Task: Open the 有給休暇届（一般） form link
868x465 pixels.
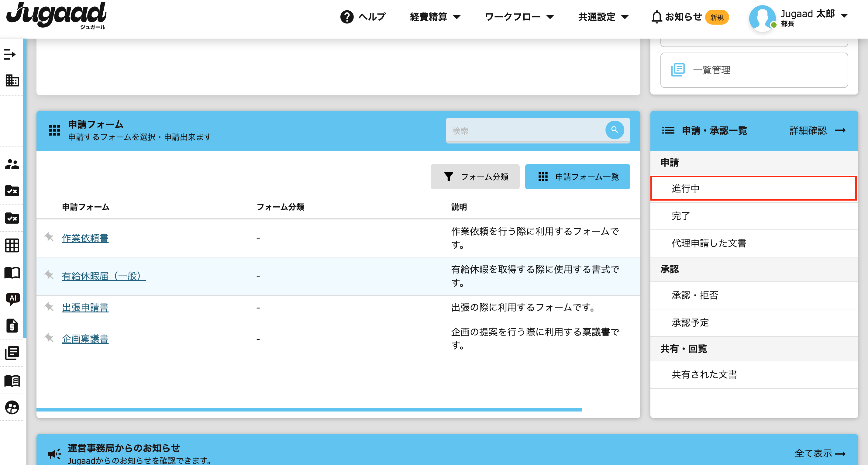Action: coord(103,276)
